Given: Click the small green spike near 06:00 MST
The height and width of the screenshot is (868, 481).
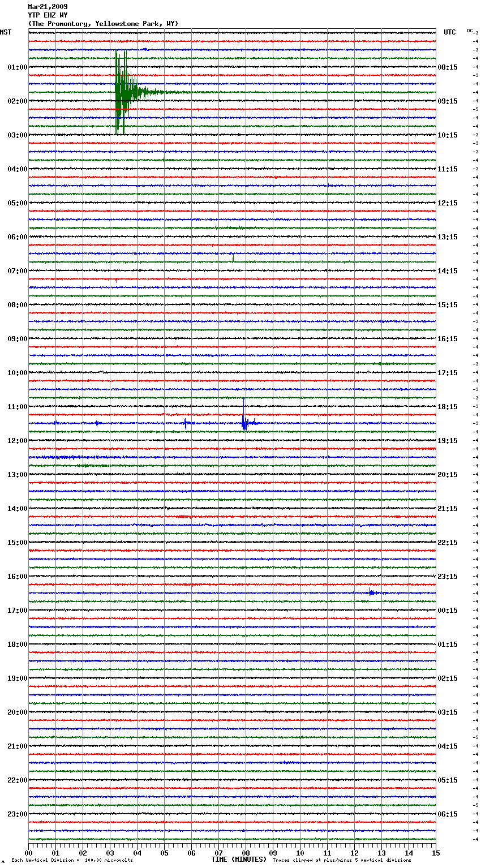Looking at the screenshot, I should [x=233, y=258].
